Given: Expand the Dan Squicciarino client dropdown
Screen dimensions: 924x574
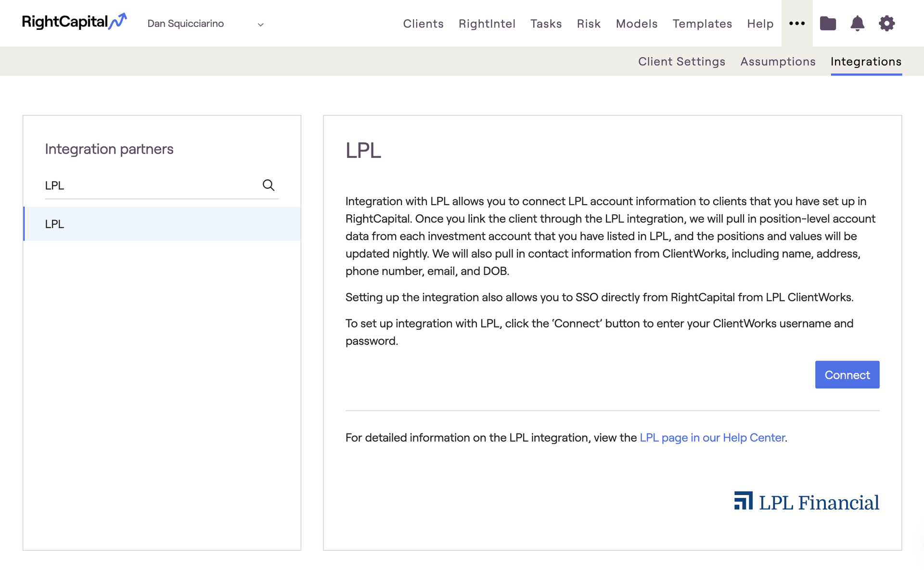Looking at the screenshot, I should tap(206, 24).
